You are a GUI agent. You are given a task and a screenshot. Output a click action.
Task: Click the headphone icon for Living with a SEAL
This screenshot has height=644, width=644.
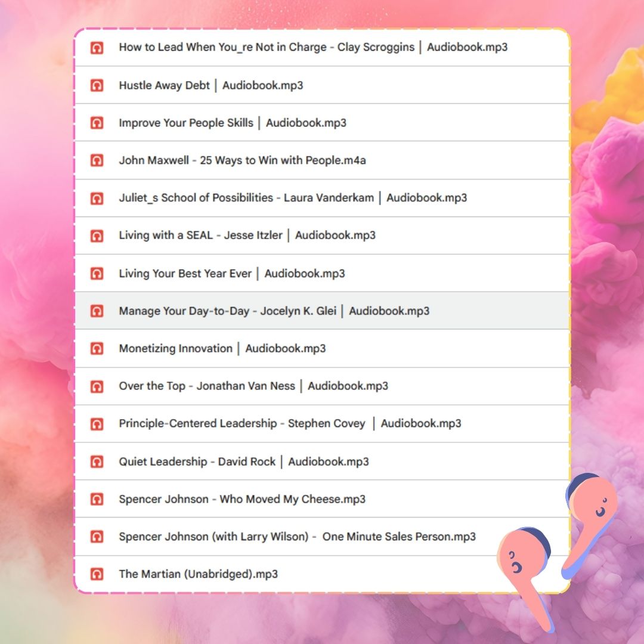coord(97,236)
